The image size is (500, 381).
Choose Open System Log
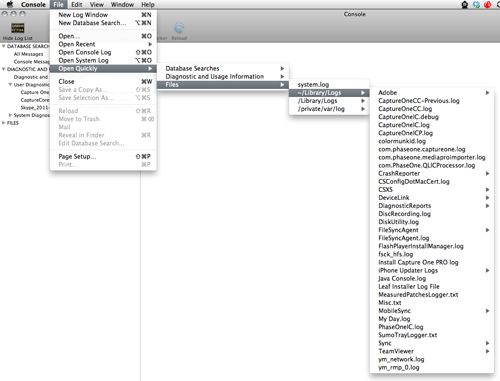pyautogui.click(x=103, y=60)
